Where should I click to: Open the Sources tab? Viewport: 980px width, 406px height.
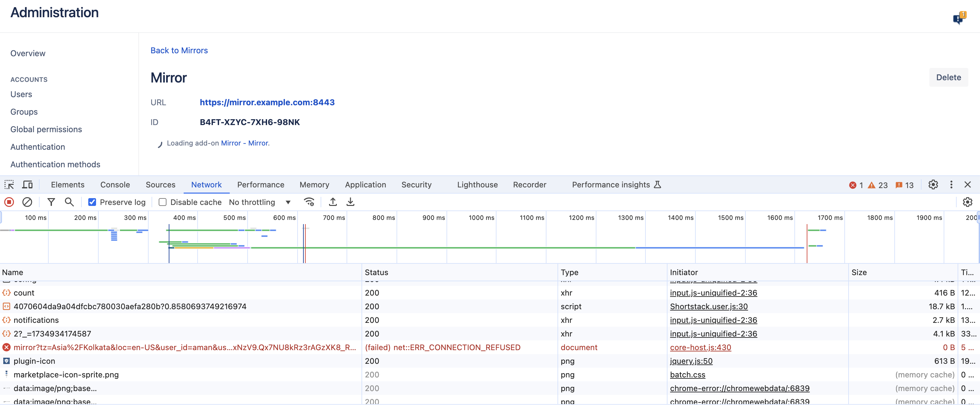pyautogui.click(x=160, y=185)
